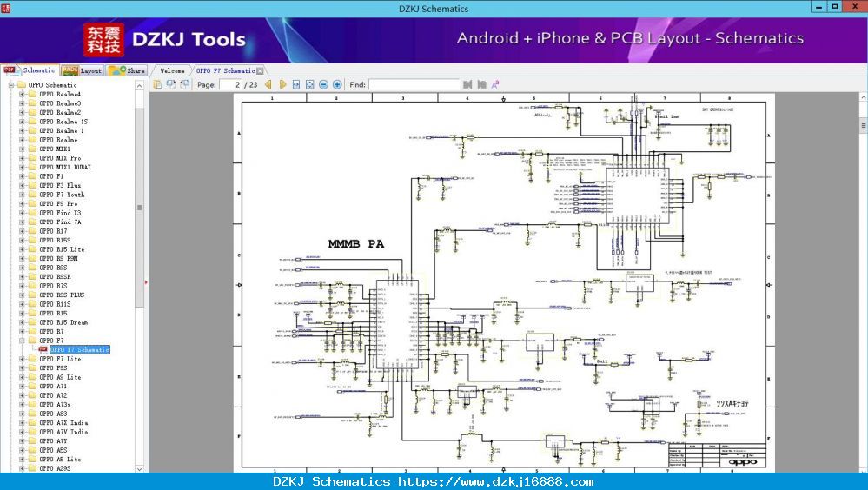Screen dimensions: 868x490
Task: Select OPPO Realme 1S in tree
Action: click(63, 122)
